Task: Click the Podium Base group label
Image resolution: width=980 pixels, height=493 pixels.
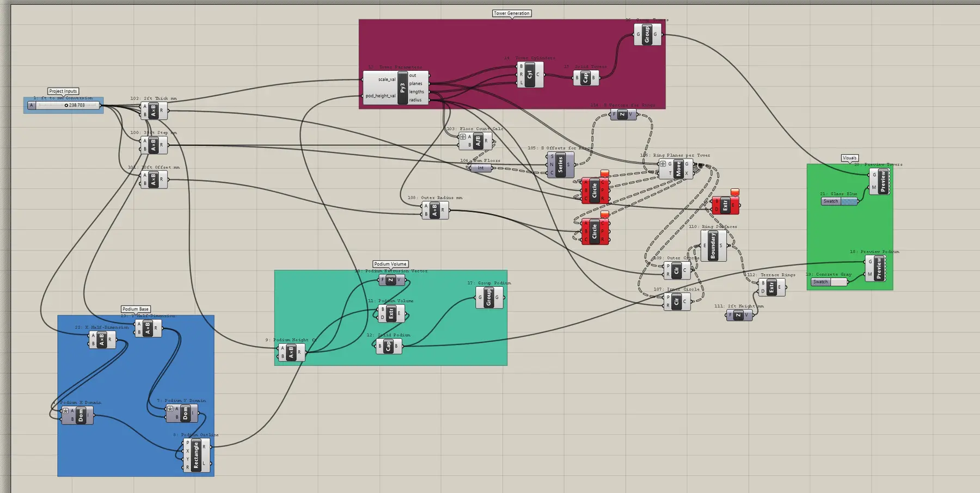Action: [x=136, y=309]
